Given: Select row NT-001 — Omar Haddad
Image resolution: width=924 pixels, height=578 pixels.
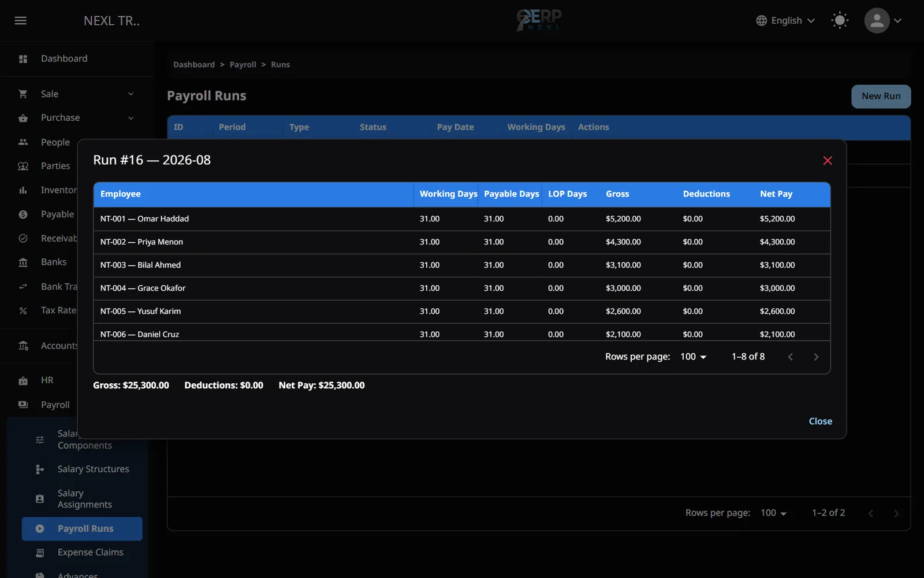Looking at the screenshot, I should pyautogui.click(x=462, y=219).
